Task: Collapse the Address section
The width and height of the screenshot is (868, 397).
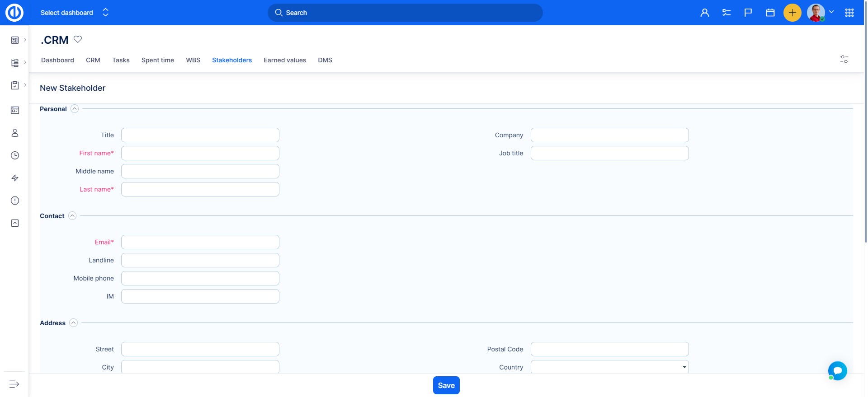Action: [73, 323]
